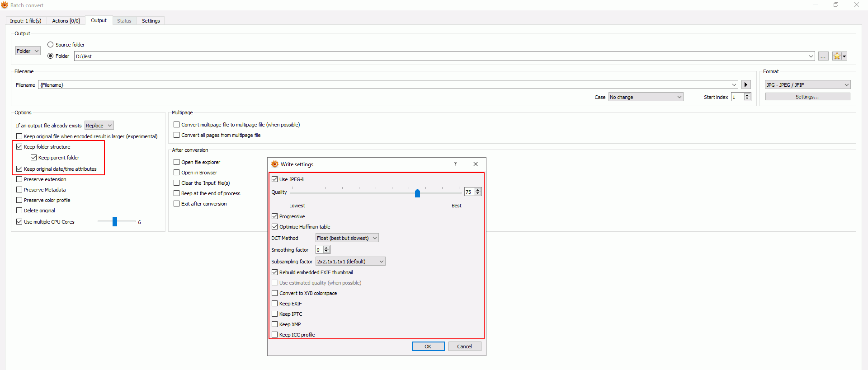This screenshot has width=868, height=370.
Task: Click the Quality value up arrow
Action: pos(478,190)
